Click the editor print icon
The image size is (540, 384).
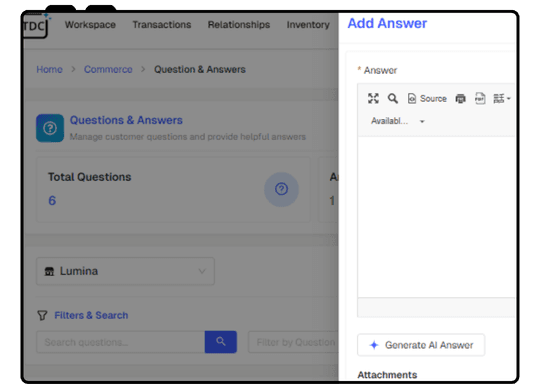pos(460,99)
